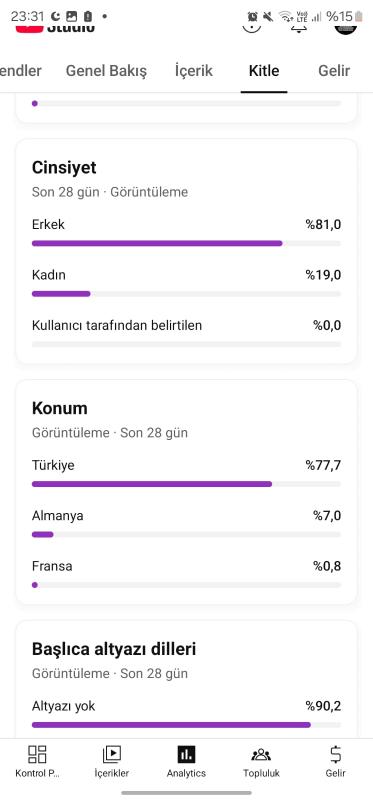This screenshot has height=800, width=373.
Task: Open İçerikler in bottom navigation
Action: [112, 755]
